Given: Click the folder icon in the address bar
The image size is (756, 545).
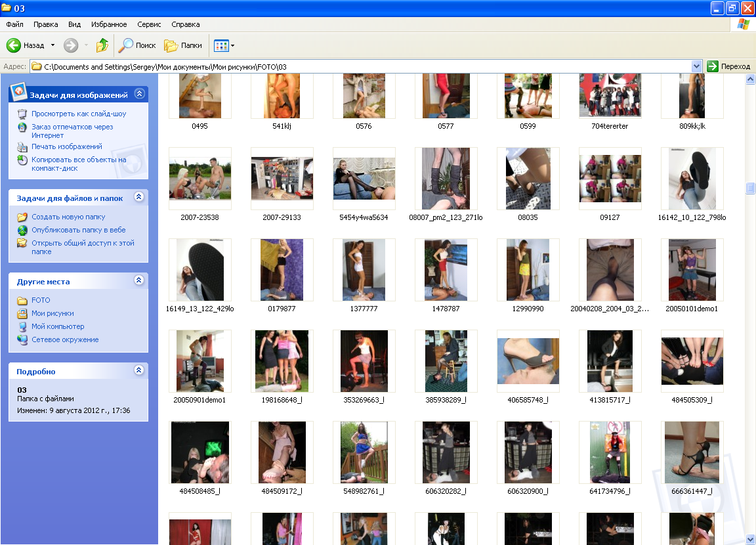Looking at the screenshot, I should [x=37, y=66].
